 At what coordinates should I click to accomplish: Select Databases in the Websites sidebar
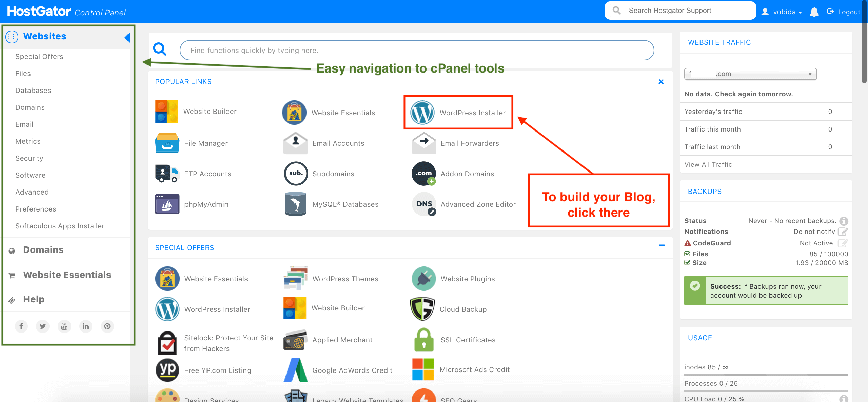point(33,90)
